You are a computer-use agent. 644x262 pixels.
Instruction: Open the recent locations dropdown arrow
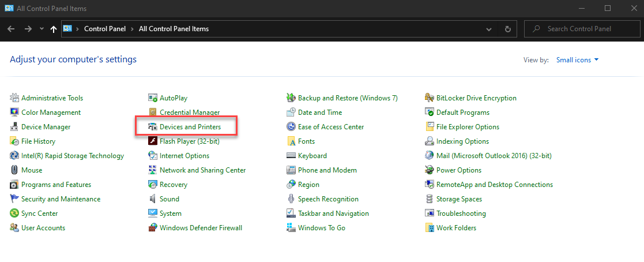42,29
